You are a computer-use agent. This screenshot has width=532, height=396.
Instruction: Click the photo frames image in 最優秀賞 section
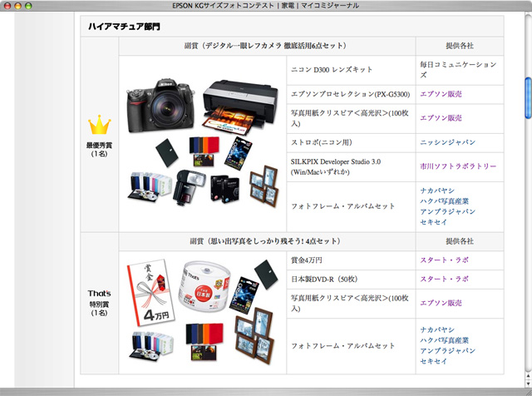tap(264, 186)
